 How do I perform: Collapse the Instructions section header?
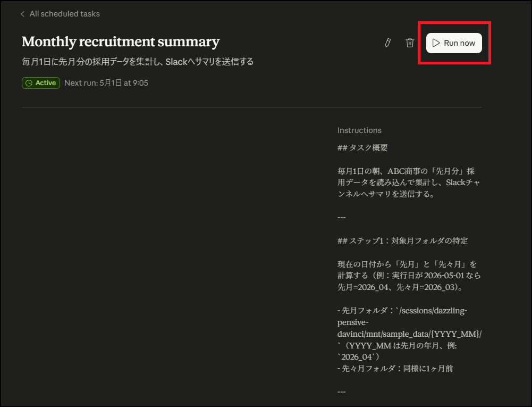click(x=359, y=130)
